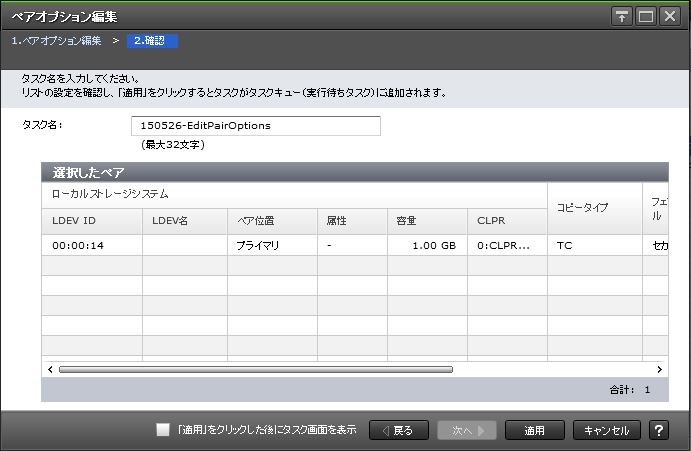
Task: Click the ローカルストレージシステム group header
Action: [x=294, y=194]
